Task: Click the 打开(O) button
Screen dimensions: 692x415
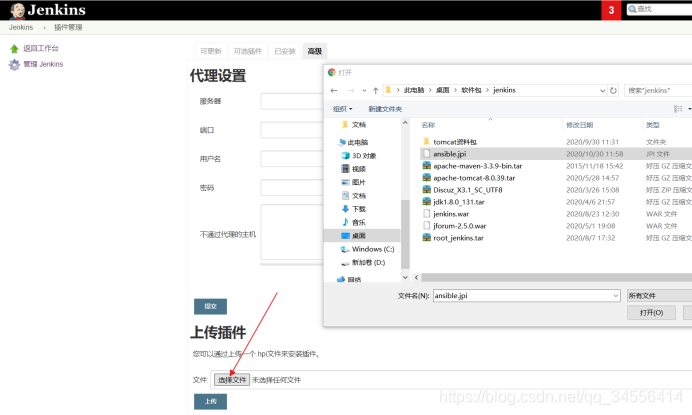Action: tap(651, 313)
